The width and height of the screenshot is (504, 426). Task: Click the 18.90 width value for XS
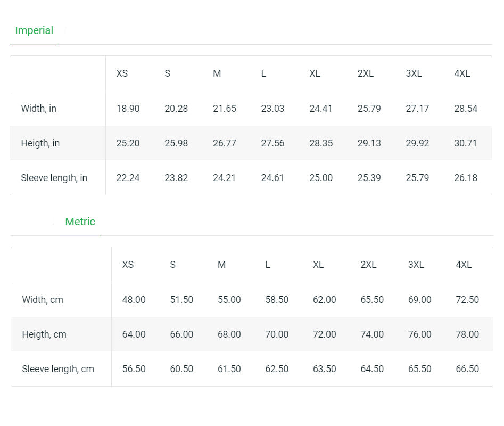tap(128, 109)
